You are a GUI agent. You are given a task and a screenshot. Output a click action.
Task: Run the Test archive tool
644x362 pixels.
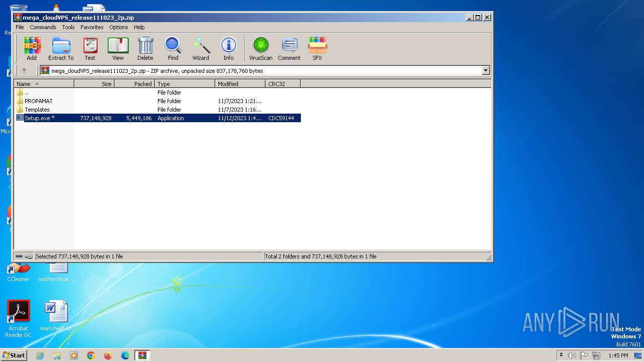coord(90,49)
